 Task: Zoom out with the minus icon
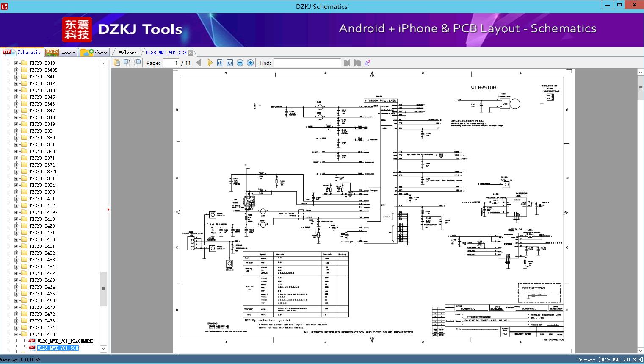click(240, 63)
